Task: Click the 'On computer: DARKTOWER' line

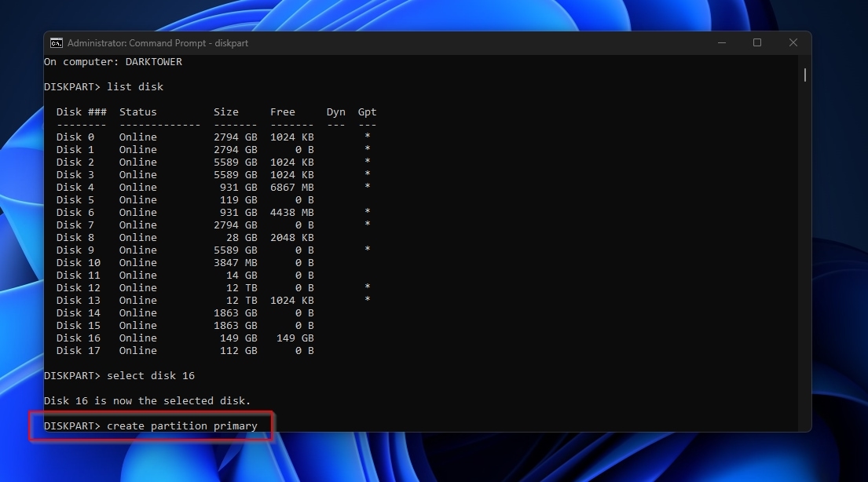Action: [x=113, y=61]
